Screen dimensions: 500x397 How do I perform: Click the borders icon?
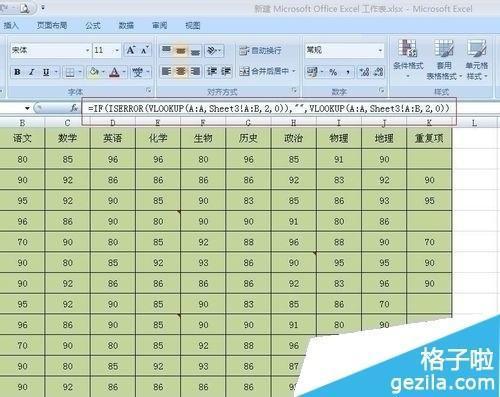pyautogui.click(x=70, y=72)
